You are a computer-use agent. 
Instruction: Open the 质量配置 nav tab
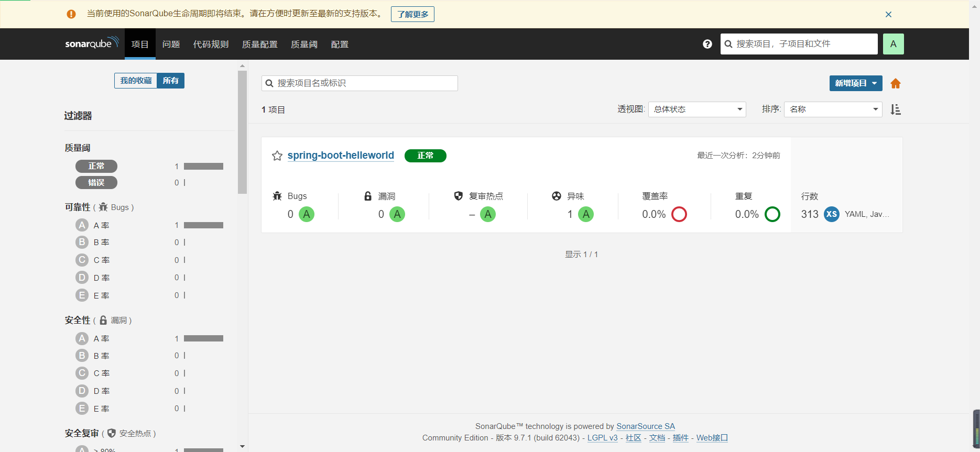[259, 44]
